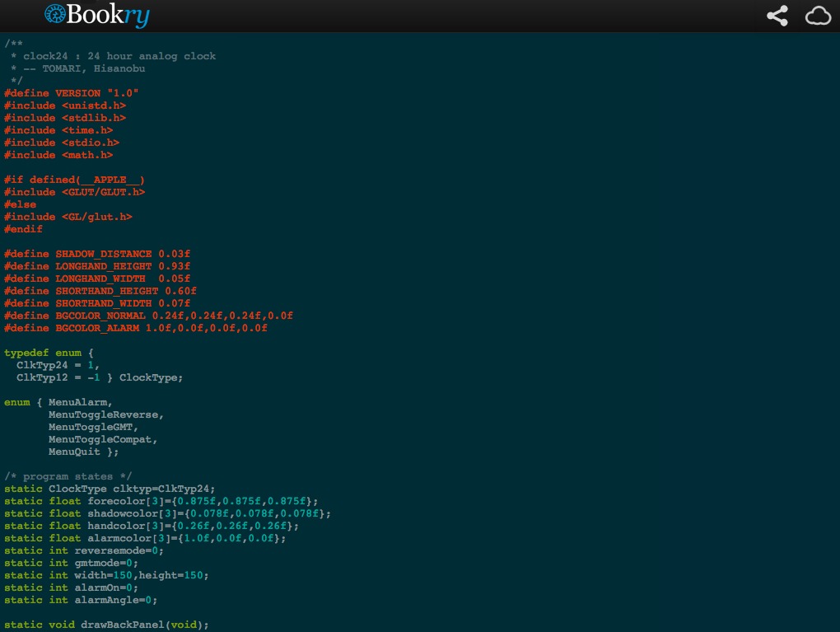Screen dimensions: 840x632
Task: Click the "forecolor[3]" declaration line
Action: click(x=161, y=501)
